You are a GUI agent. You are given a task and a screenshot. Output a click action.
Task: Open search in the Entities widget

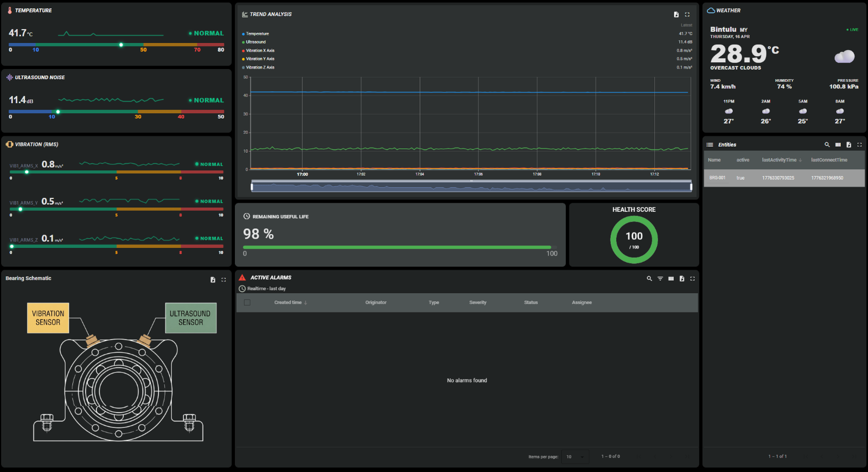[x=827, y=144]
